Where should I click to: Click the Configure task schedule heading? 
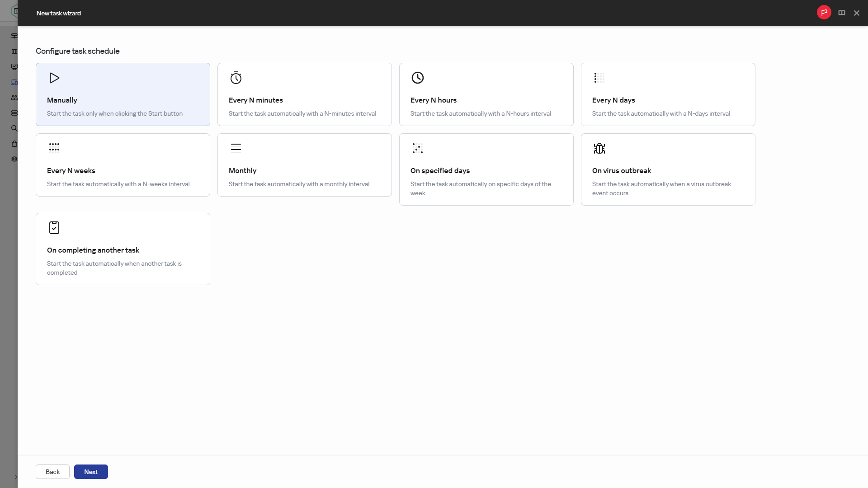(x=78, y=51)
